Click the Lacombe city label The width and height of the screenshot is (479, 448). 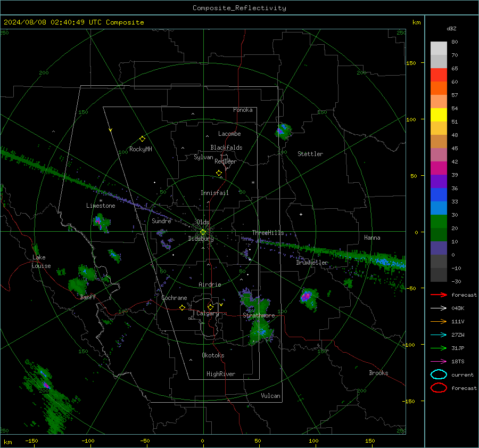(x=229, y=134)
